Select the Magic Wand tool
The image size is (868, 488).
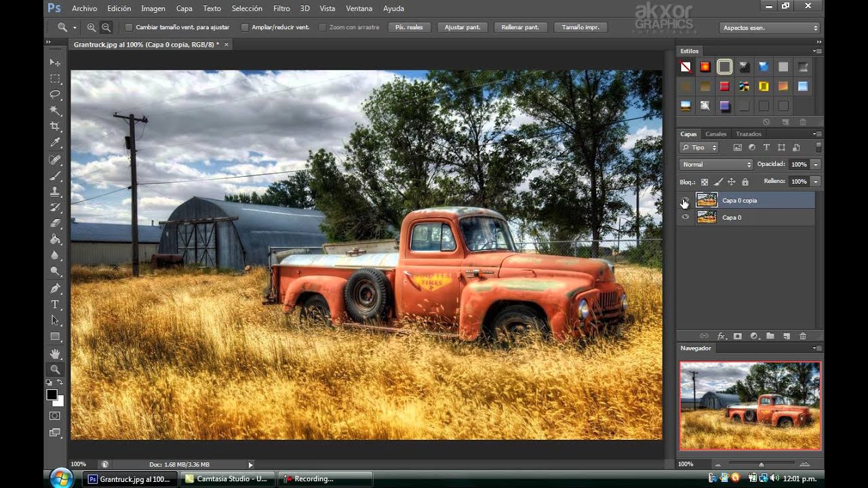(x=55, y=110)
